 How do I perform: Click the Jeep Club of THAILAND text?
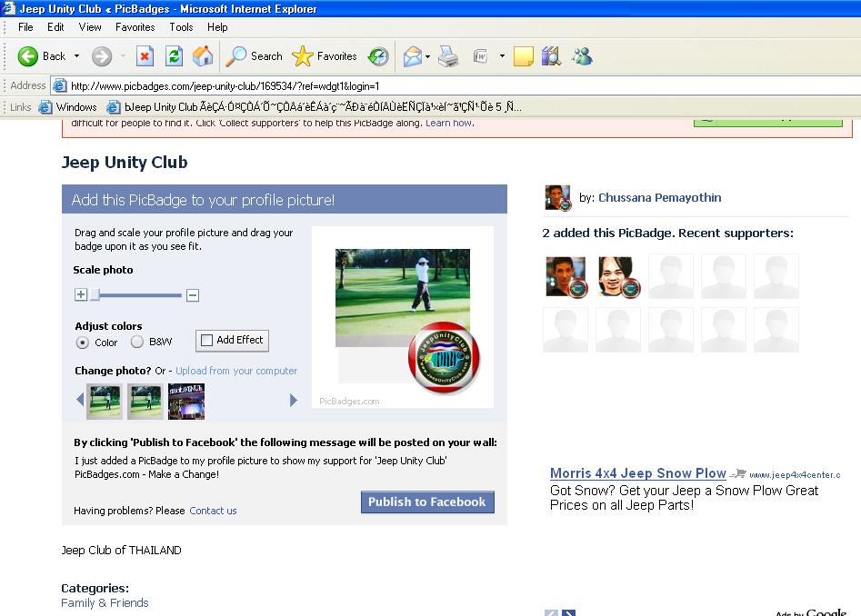tap(121, 551)
